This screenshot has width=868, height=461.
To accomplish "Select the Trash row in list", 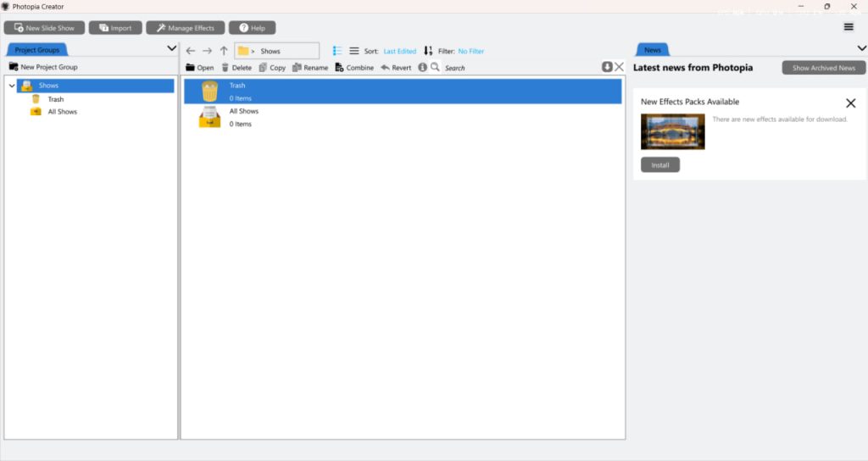I will 403,92.
